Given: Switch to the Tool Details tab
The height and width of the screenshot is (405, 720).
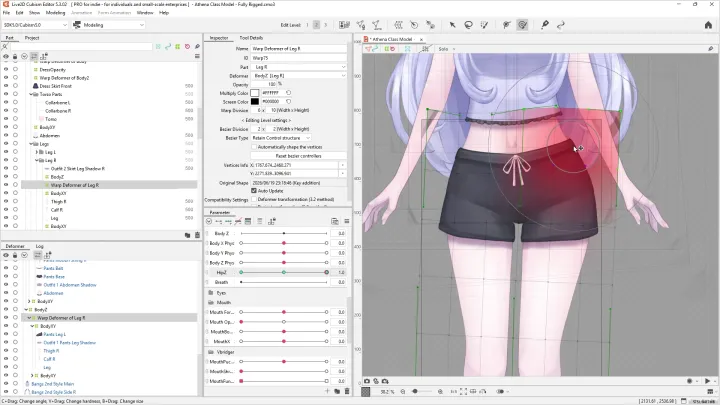Looking at the screenshot, I should coord(251,38).
